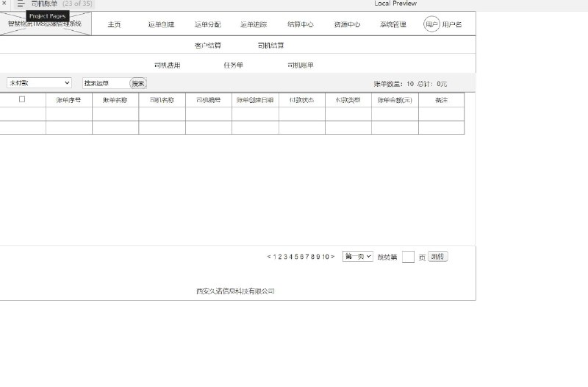Click the 用户名 label
This screenshot has width=588, height=387.
coord(452,25)
